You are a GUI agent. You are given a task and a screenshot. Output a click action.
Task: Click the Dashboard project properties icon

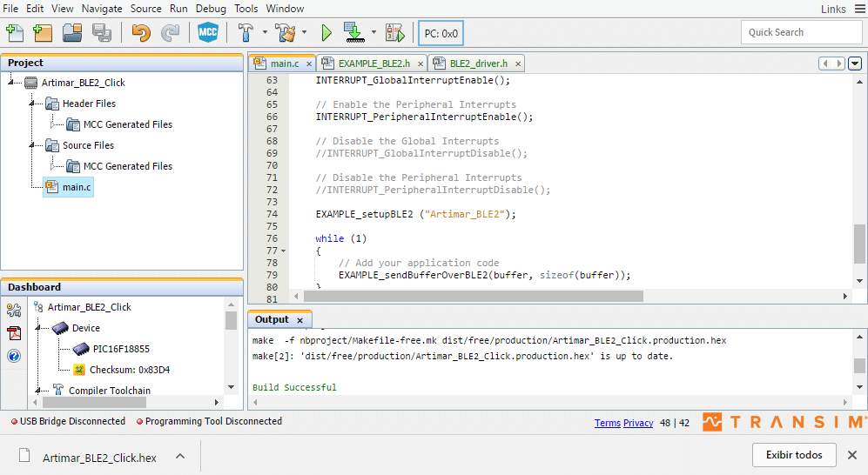pos(14,310)
